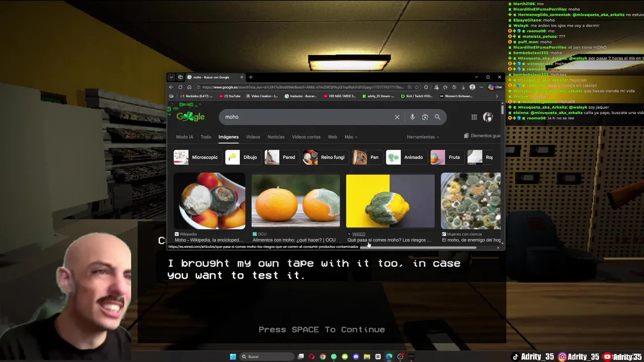The height and width of the screenshot is (362, 644).
Task: Switch to the 'Todo' results tab
Action: coord(206,137)
